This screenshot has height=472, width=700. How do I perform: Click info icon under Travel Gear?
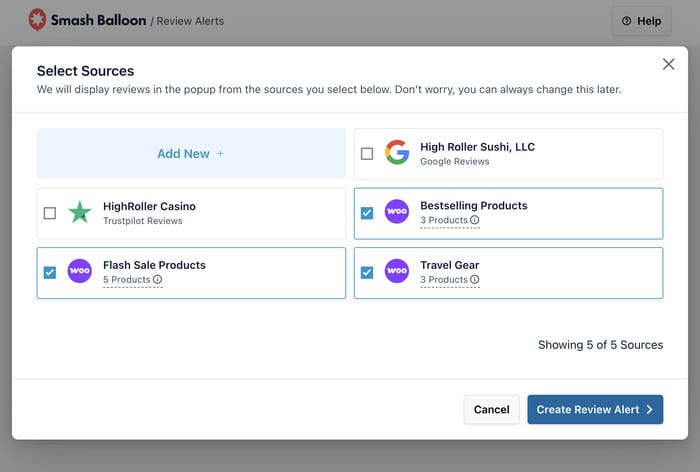tap(475, 280)
